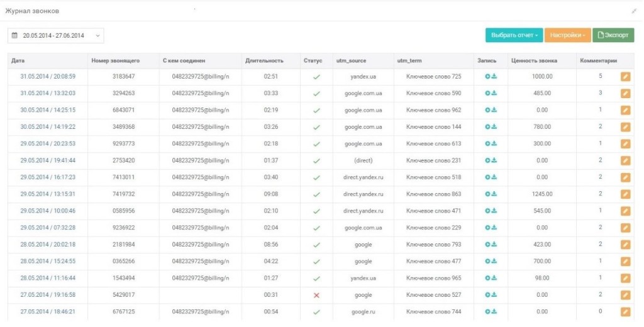Download recording of the 1245.00 value call
The image size is (644, 327).
pos(494,194)
